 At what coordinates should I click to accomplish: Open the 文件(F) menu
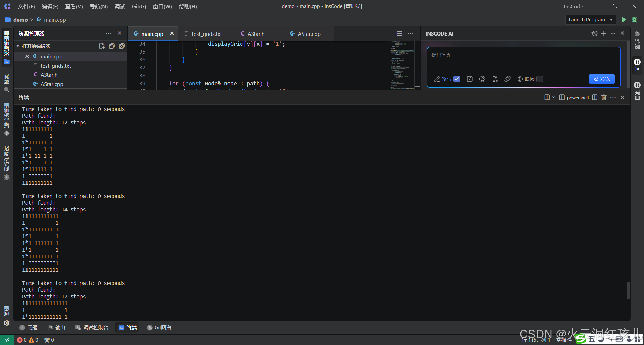pos(26,6)
